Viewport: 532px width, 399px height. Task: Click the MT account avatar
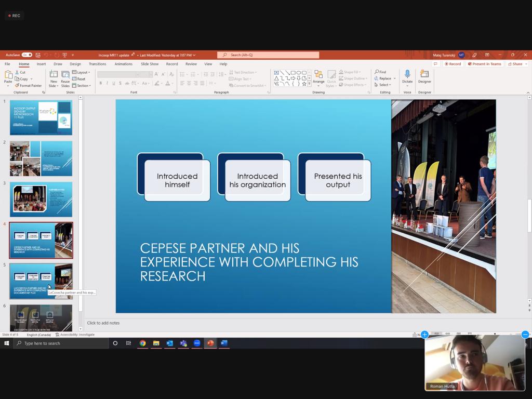(x=461, y=55)
